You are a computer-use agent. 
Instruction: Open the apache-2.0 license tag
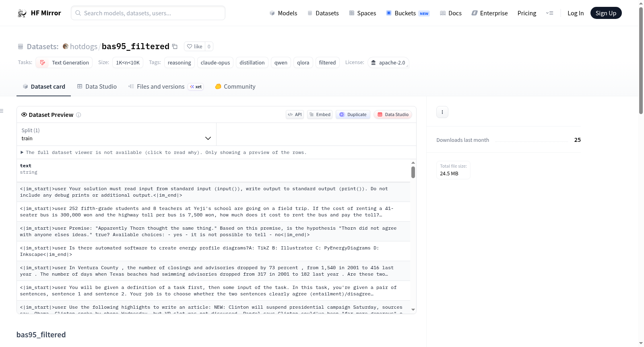point(388,62)
